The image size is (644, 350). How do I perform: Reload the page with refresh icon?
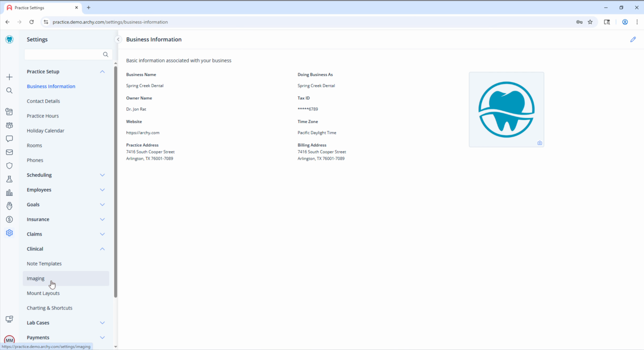(x=32, y=22)
